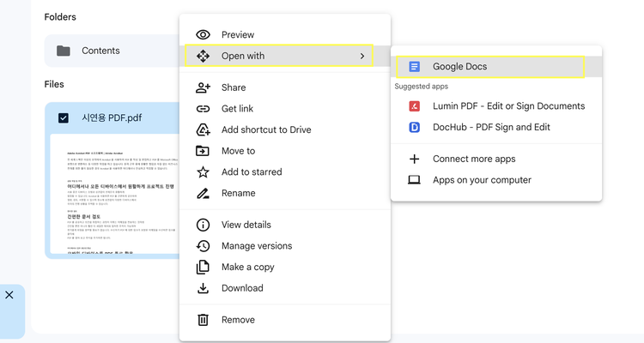Open the Contents folder
The height and width of the screenshot is (343, 644).
pos(100,51)
